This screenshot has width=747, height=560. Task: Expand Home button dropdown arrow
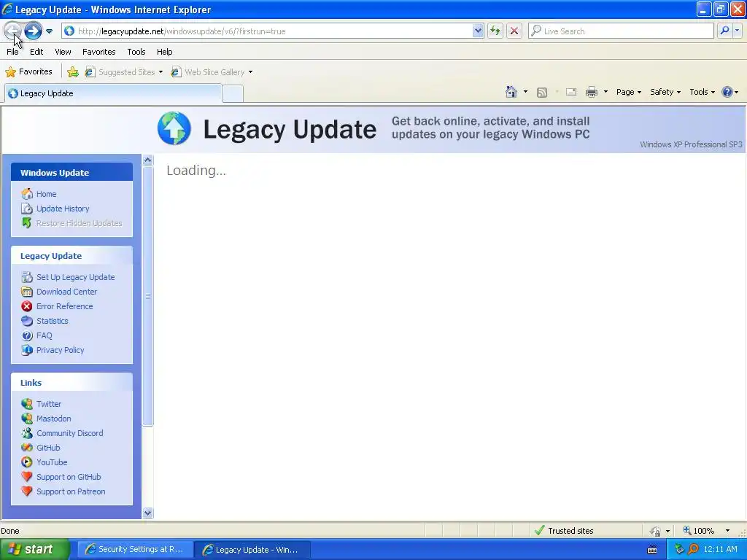pos(525,92)
